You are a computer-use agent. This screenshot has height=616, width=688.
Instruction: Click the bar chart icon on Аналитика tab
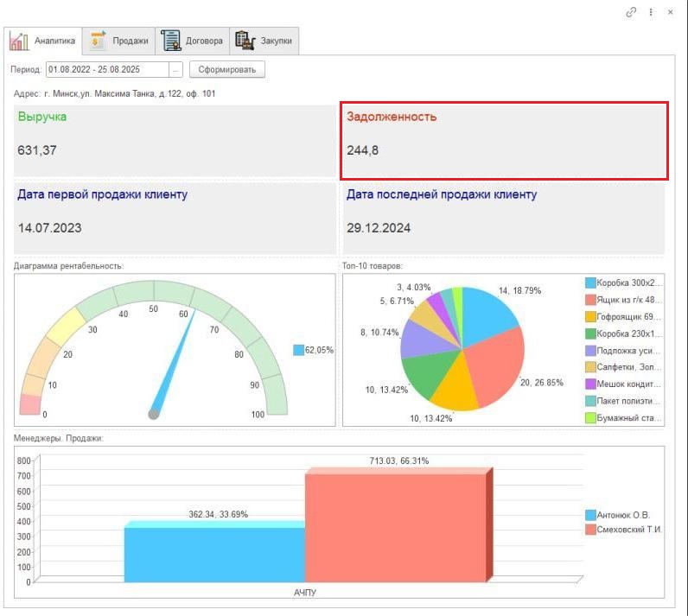(x=19, y=41)
